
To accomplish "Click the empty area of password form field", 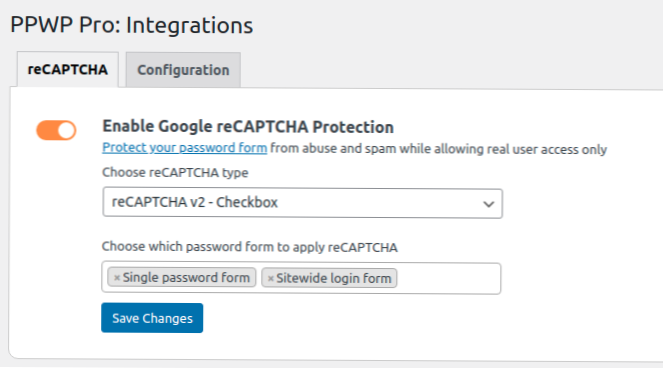I will click(448, 278).
